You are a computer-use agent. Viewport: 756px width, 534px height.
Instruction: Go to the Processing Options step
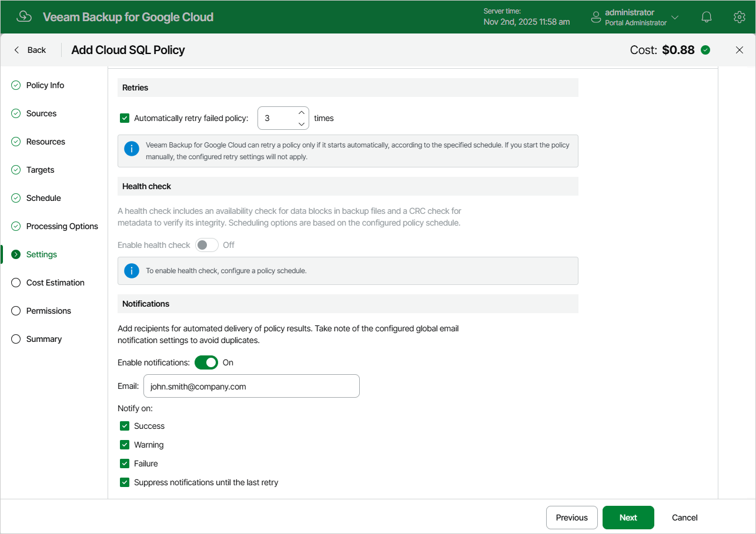[x=62, y=226]
